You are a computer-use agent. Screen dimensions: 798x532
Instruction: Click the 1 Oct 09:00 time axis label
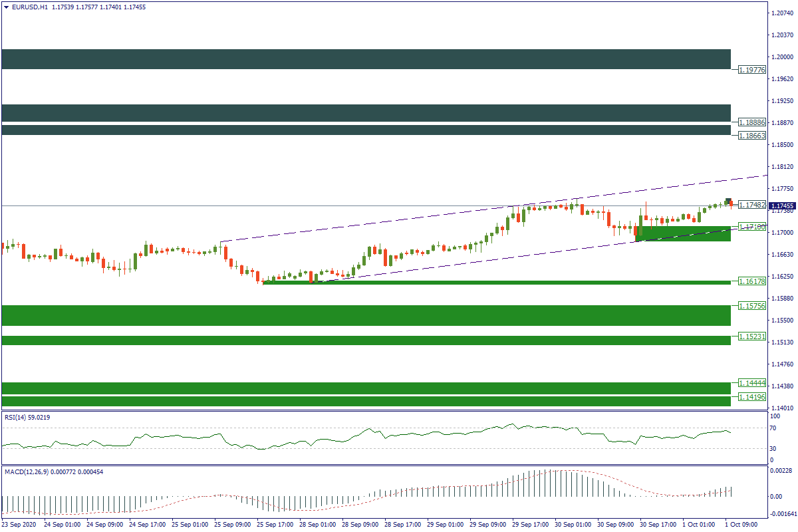[x=740, y=525]
